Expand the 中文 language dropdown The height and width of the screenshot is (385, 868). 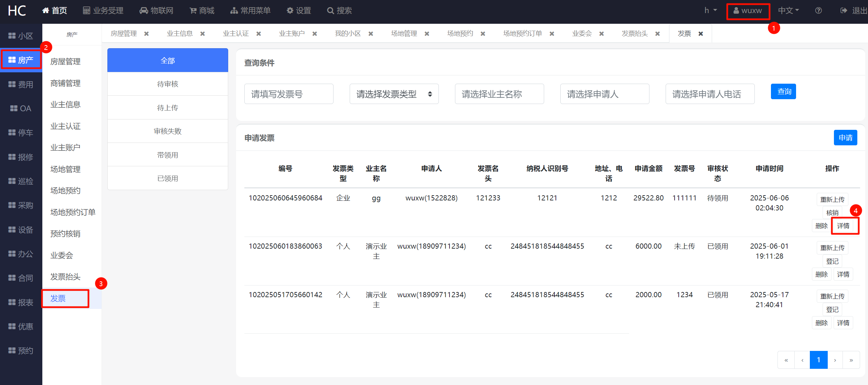788,11
